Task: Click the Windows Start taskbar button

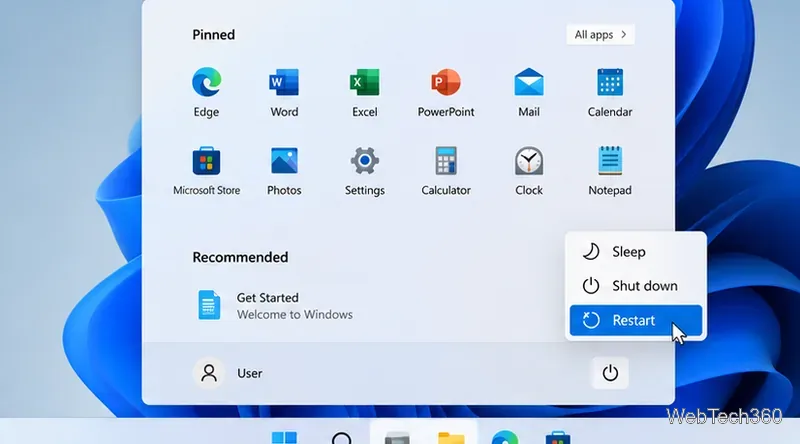Action: [x=284, y=437]
